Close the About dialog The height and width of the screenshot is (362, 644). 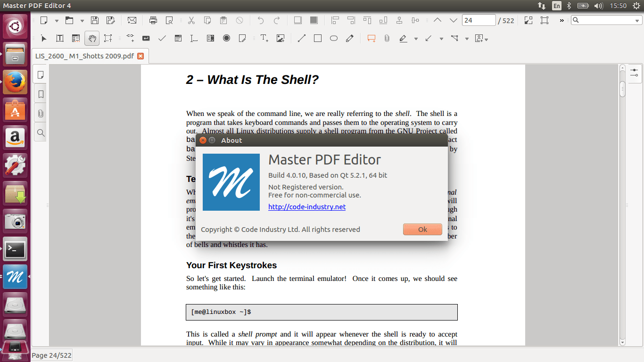point(203,140)
